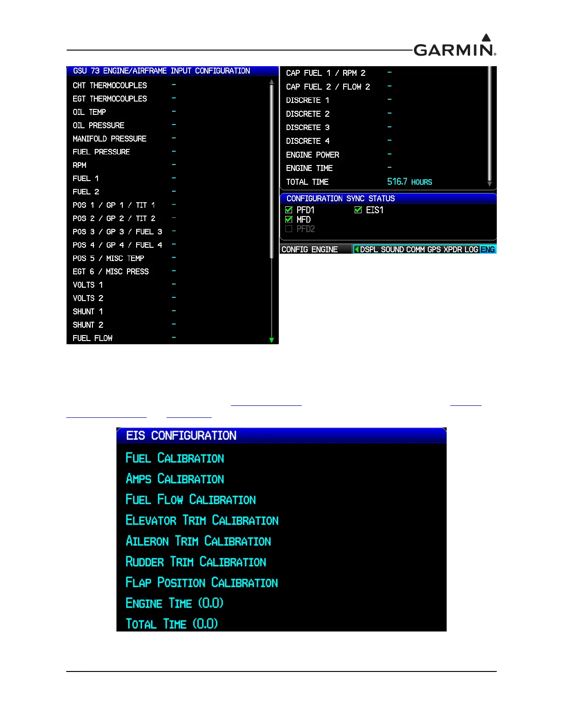Switch to the LOG page tab

click(x=471, y=250)
